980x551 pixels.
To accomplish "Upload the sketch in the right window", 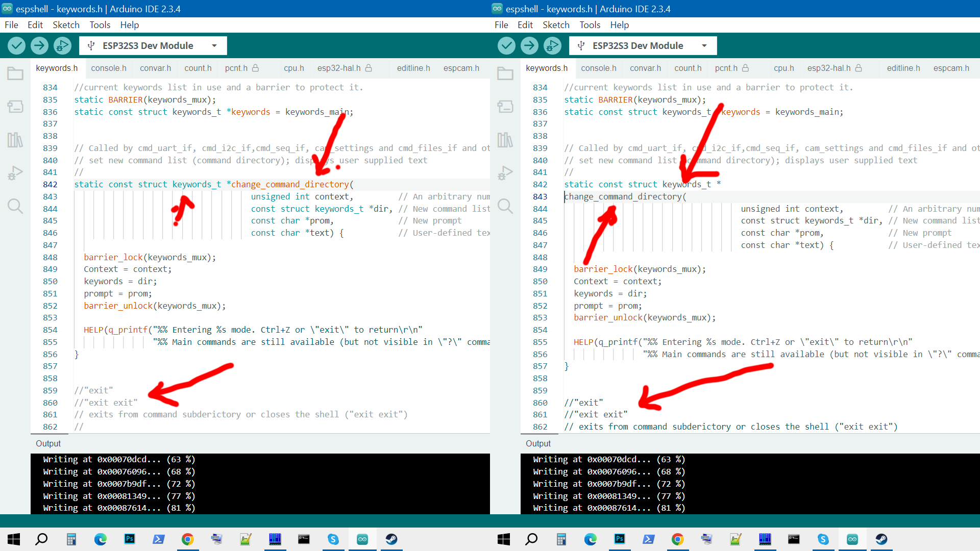I will coord(529,45).
